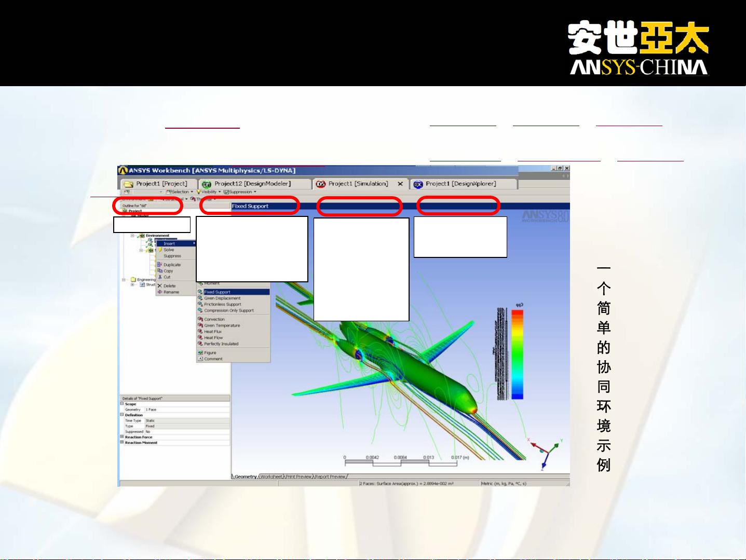Select Perfectly Insulated in submenu
746x560 pixels.
point(233,344)
